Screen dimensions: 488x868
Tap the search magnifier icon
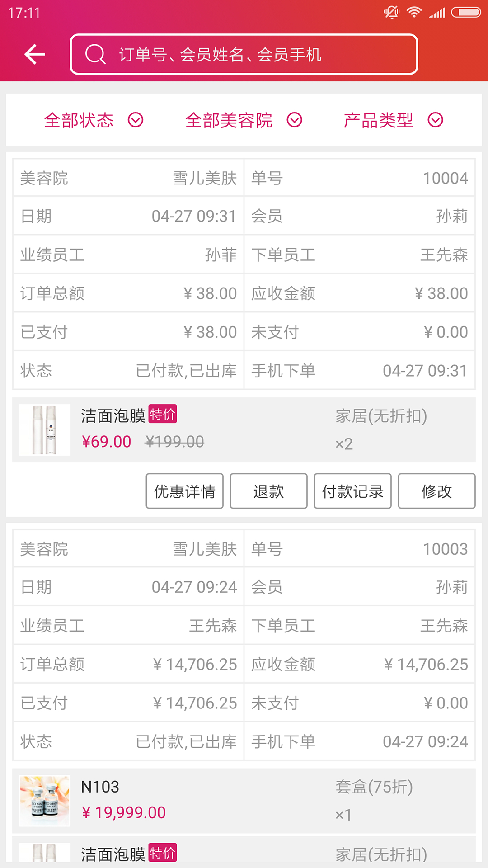[x=95, y=55]
